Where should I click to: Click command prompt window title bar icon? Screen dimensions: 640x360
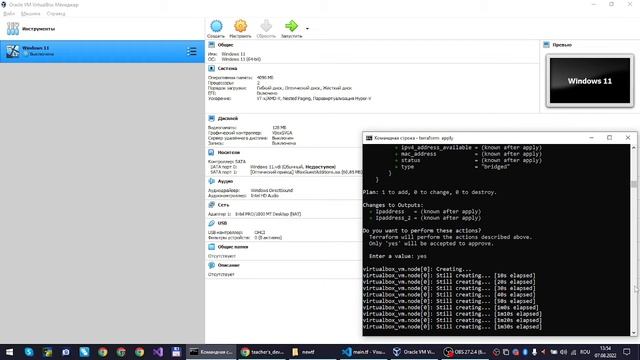coord(369,138)
